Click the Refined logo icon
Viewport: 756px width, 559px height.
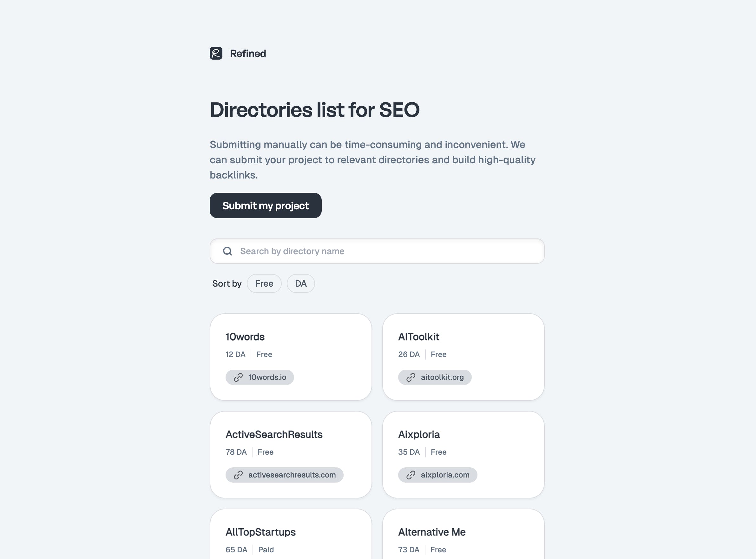(216, 53)
